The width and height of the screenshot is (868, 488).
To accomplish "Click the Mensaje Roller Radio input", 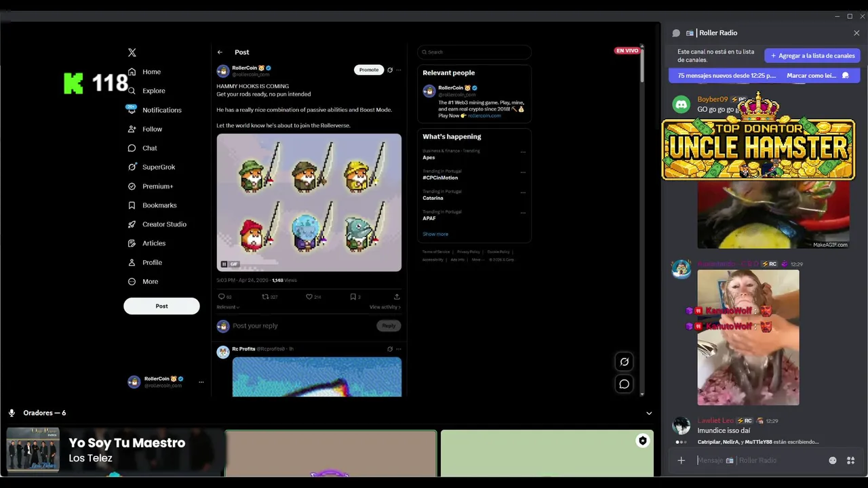I will [759, 461].
